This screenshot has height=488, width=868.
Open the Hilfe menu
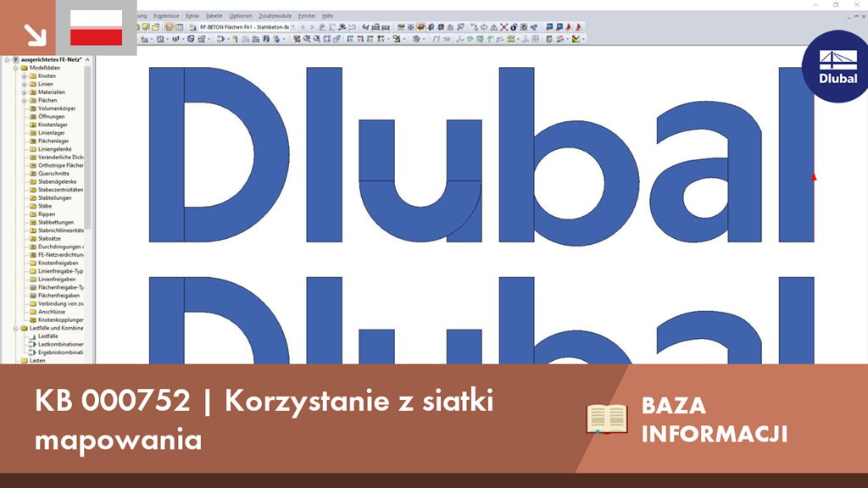(x=328, y=16)
